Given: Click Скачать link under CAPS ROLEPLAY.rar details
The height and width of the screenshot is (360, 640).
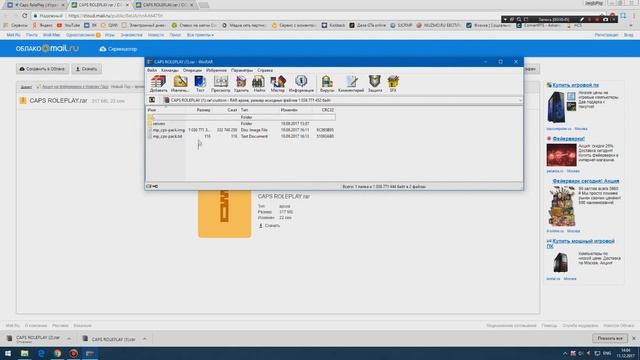Looking at the screenshot, I should (269, 225).
